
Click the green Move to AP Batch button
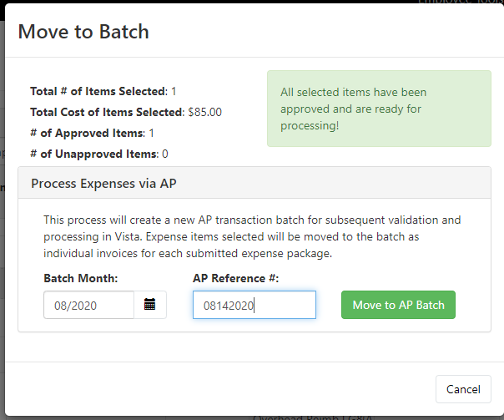[x=398, y=305]
